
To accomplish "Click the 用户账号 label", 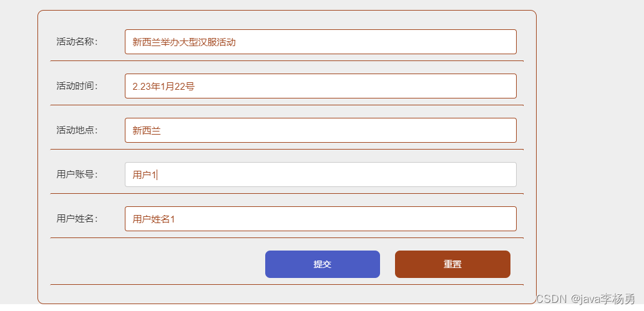I will [x=77, y=175].
